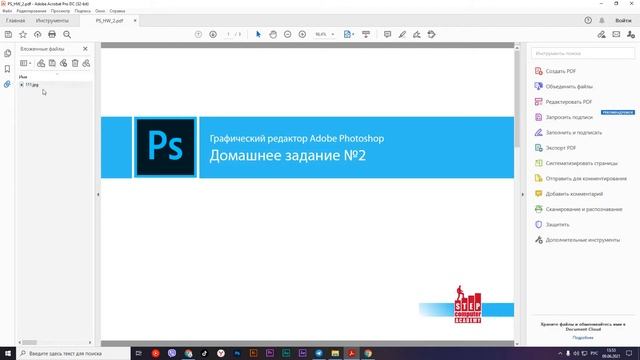This screenshot has width=640, height=360.
Task: Open the Добавить комментарий tool
Action: [x=569, y=194]
